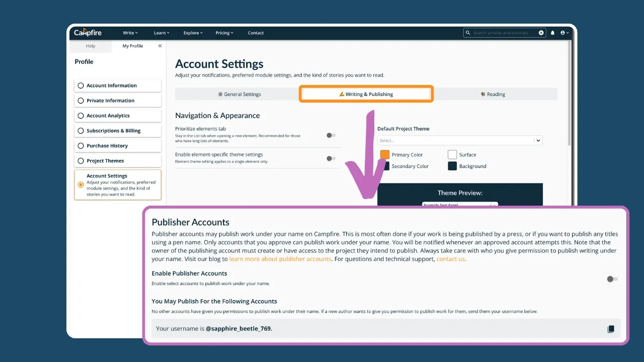This screenshot has width=644, height=362.
Task: Follow the learn more about publisher accounts link
Action: [280, 259]
